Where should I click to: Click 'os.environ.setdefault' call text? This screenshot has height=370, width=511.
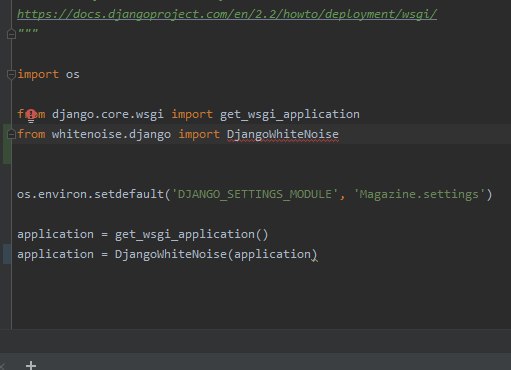point(90,194)
